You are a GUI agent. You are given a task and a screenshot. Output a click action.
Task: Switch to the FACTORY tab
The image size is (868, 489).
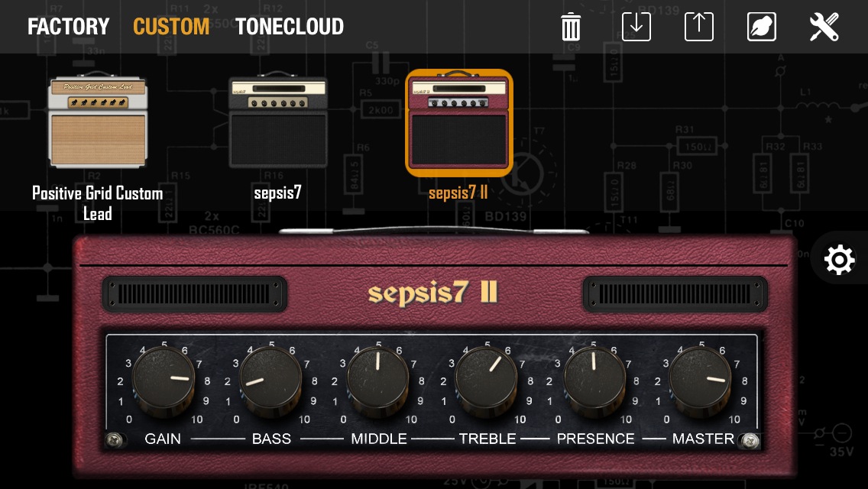coord(69,27)
